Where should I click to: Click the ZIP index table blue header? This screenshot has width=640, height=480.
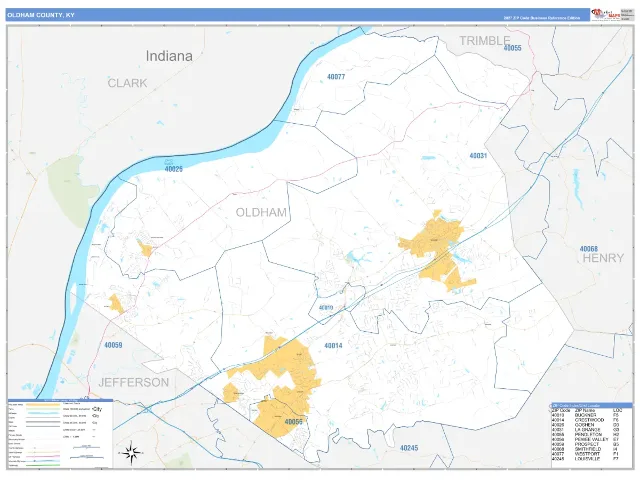click(592, 406)
